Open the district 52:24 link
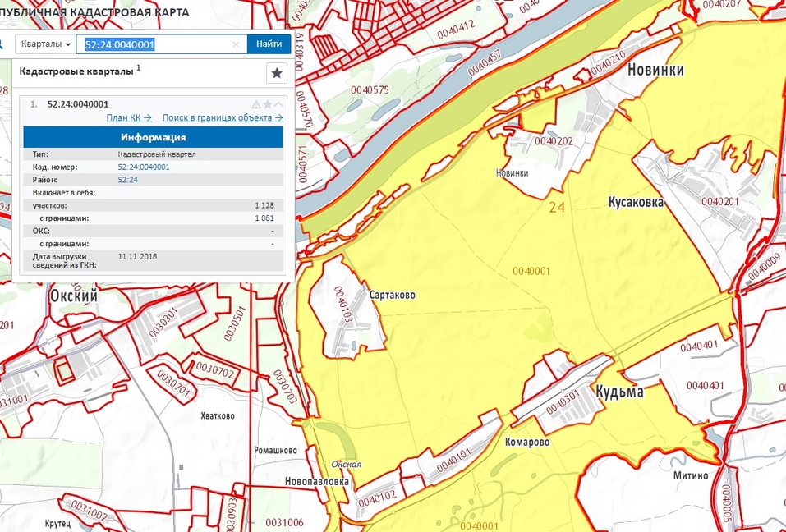This screenshot has height=532, width=786. 127,180
